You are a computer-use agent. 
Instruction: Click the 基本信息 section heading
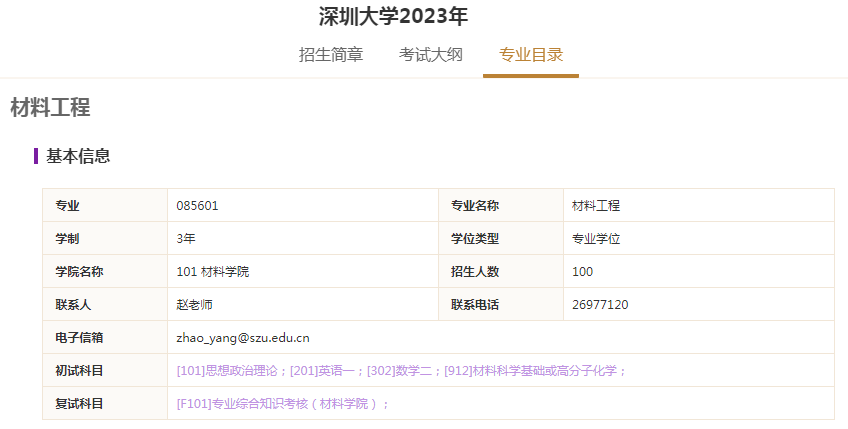point(78,156)
